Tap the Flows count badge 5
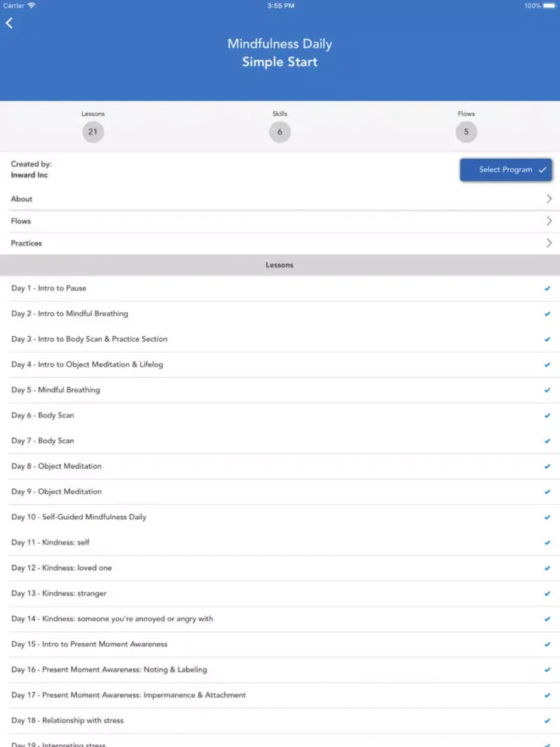The height and width of the screenshot is (747, 560). 466,132
